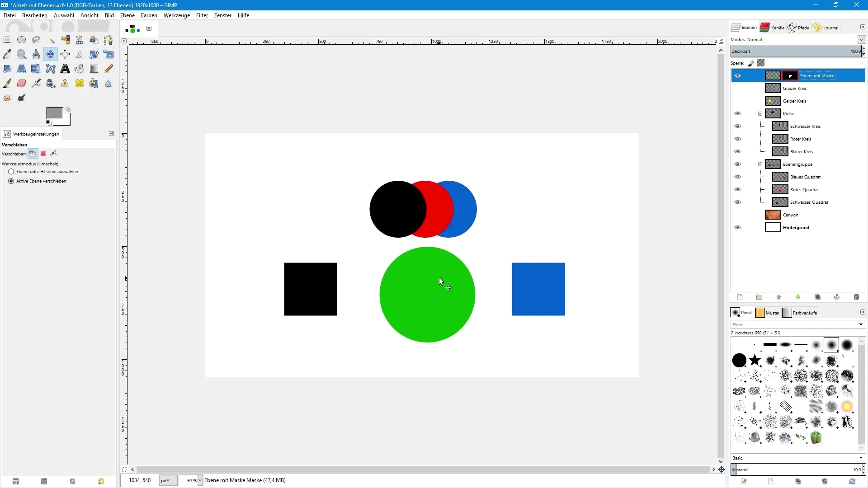Screen dimensions: 868x488
Task: Select the Clone stamp tool
Action: pyautogui.click(x=65, y=83)
